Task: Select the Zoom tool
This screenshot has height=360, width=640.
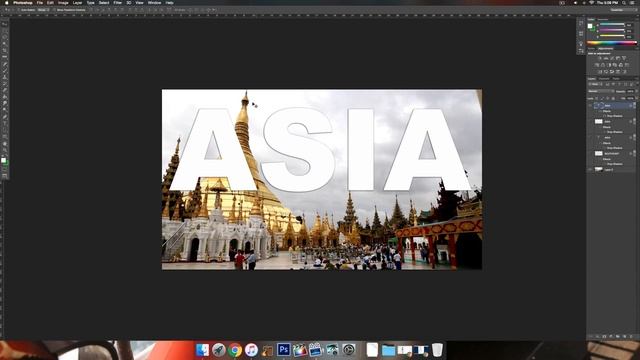Action: click(5, 150)
